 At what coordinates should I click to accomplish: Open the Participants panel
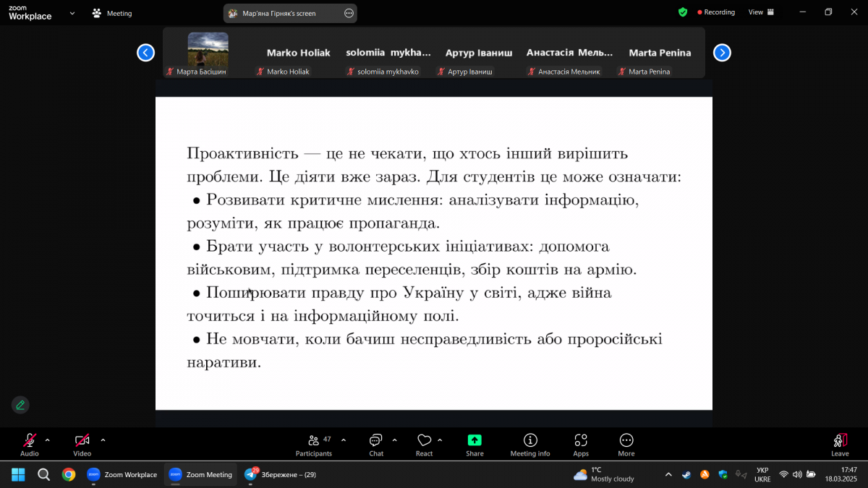[x=314, y=444]
